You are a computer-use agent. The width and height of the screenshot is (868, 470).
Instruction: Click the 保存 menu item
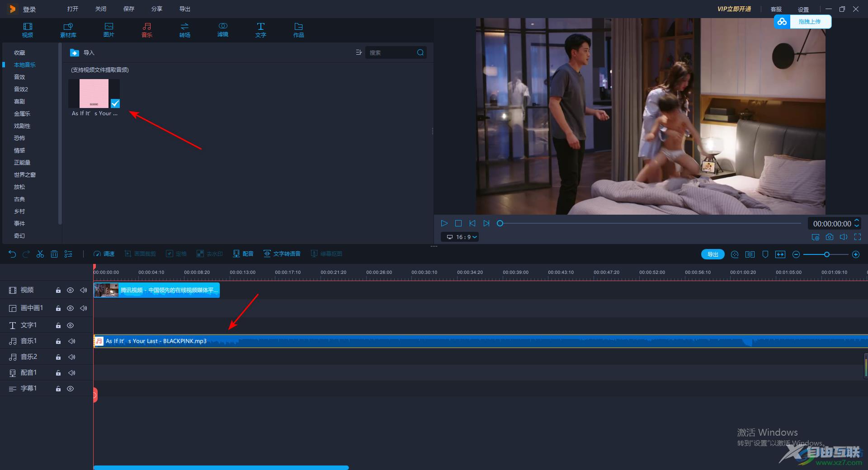pos(129,9)
